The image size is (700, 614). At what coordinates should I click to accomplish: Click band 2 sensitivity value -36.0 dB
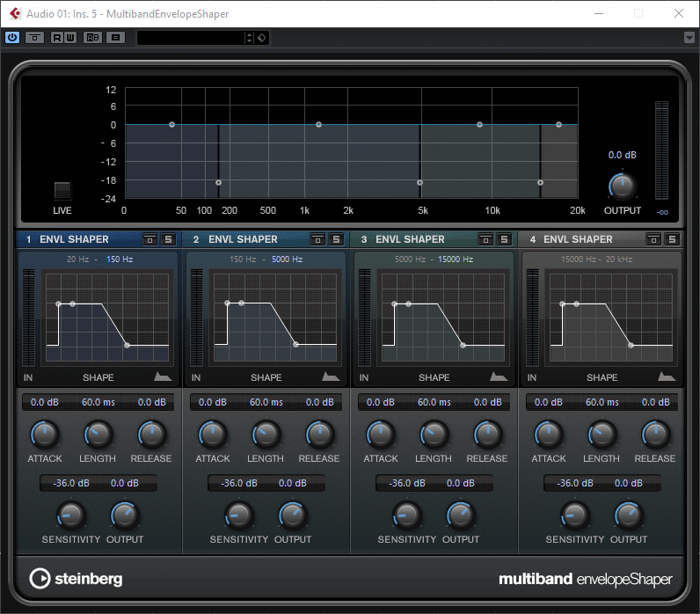(x=239, y=483)
